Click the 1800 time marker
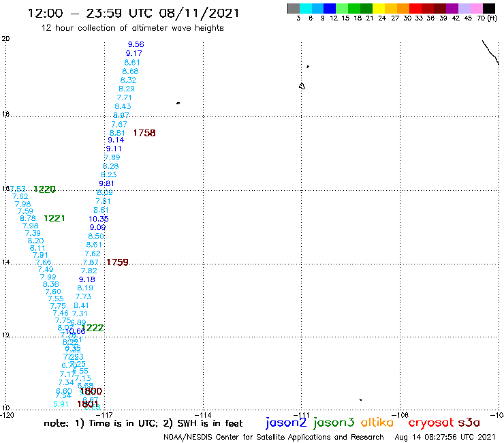The image size is (504, 443). click(x=91, y=391)
